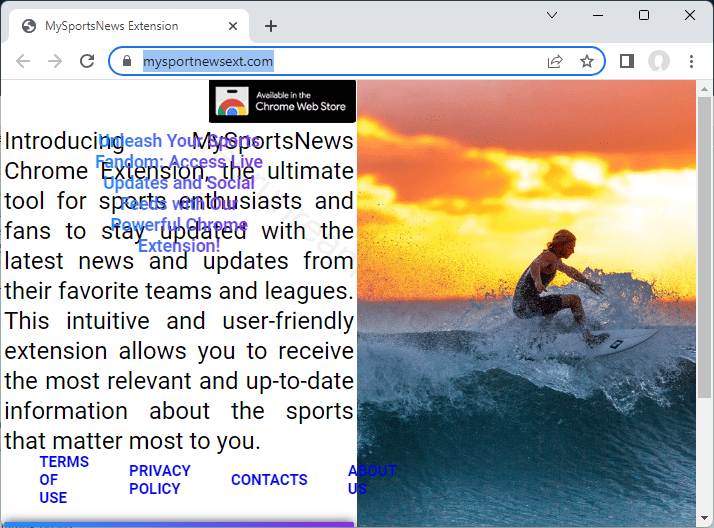Viewport: 714px width, 528px height.
Task: Click the Available in Chrome Web Store badge
Action: (282, 101)
